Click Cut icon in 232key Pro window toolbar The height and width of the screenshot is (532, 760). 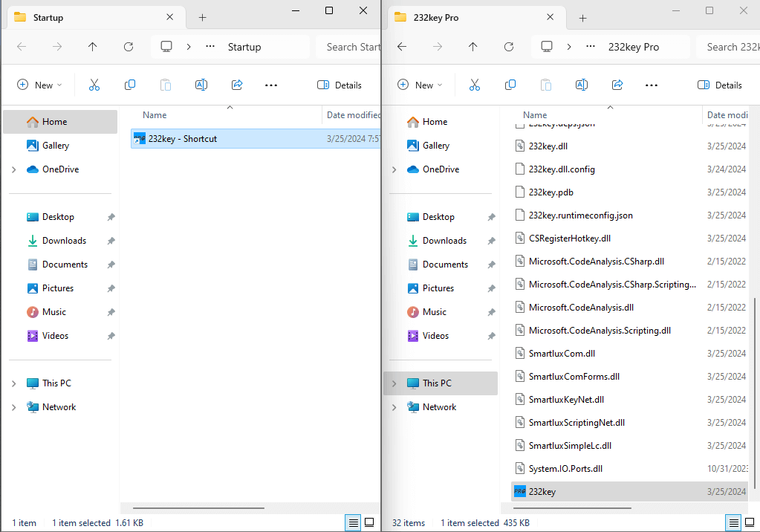[x=475, y=85]
